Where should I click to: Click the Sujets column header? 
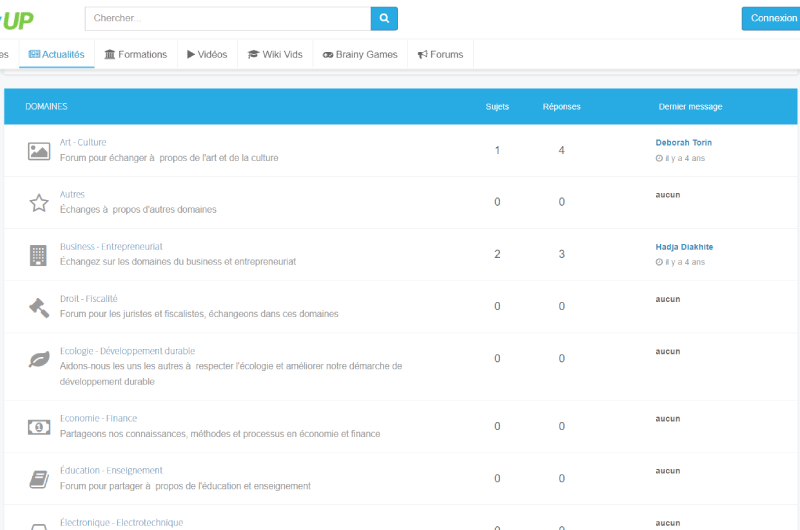point(497,107)
